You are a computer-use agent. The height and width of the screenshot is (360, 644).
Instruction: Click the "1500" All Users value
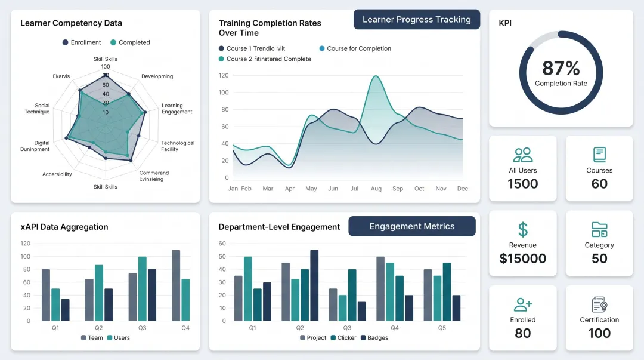523,184
